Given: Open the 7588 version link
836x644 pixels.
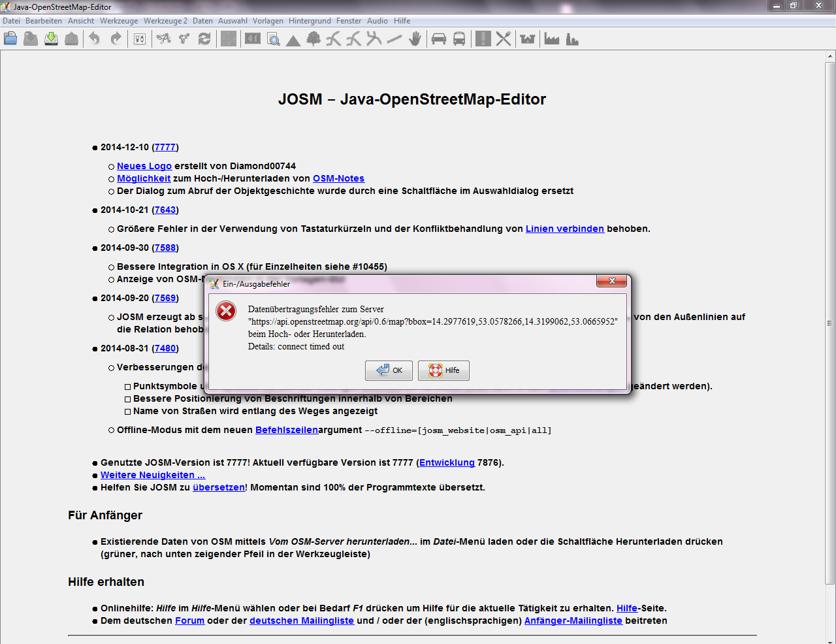Looking at the screenshot, I should [165, 248].
